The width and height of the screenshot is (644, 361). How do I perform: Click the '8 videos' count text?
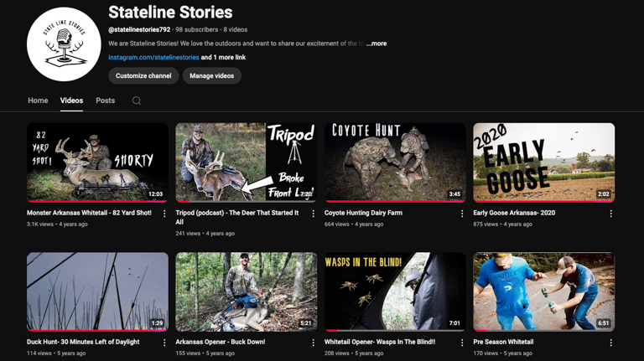point(236,29)
